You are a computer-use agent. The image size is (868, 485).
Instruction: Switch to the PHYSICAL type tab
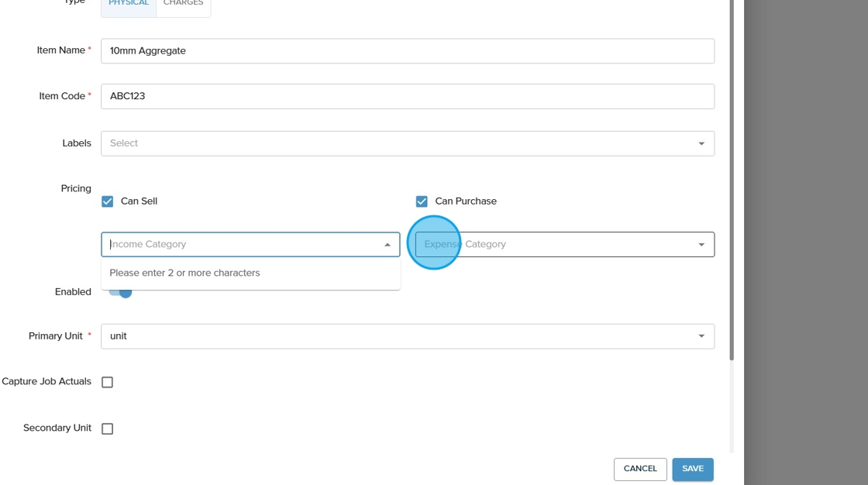(x=129, y=5)
